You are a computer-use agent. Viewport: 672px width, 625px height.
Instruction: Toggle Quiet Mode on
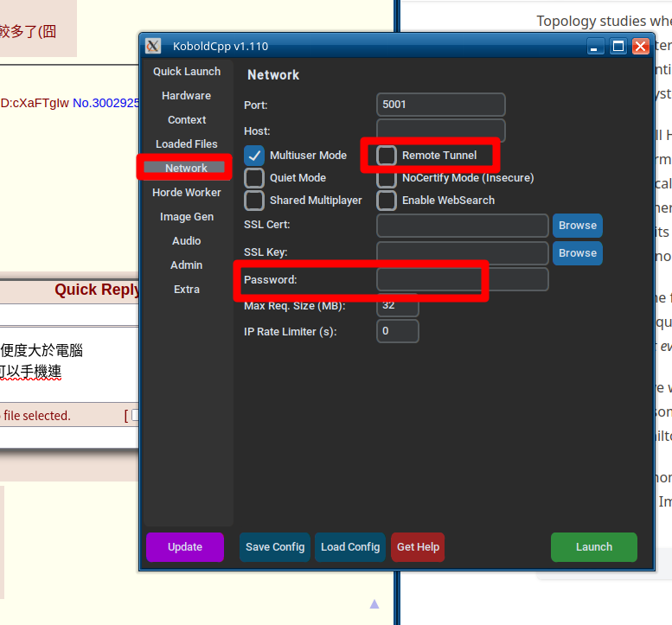pyautogui.click(x=254, y=178)
